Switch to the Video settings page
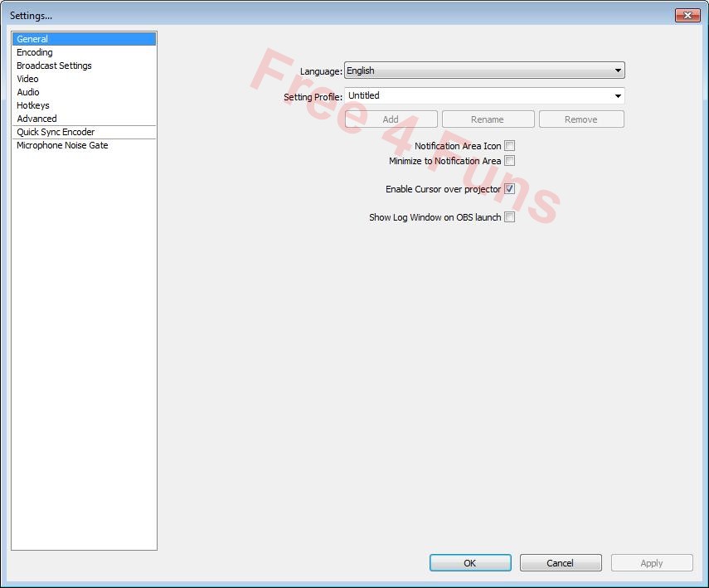 (27, 79)
